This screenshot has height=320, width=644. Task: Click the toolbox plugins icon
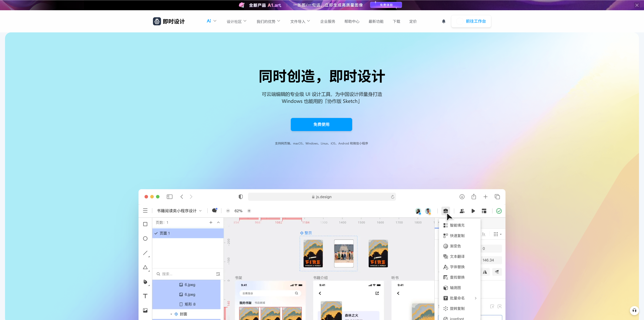445,211
